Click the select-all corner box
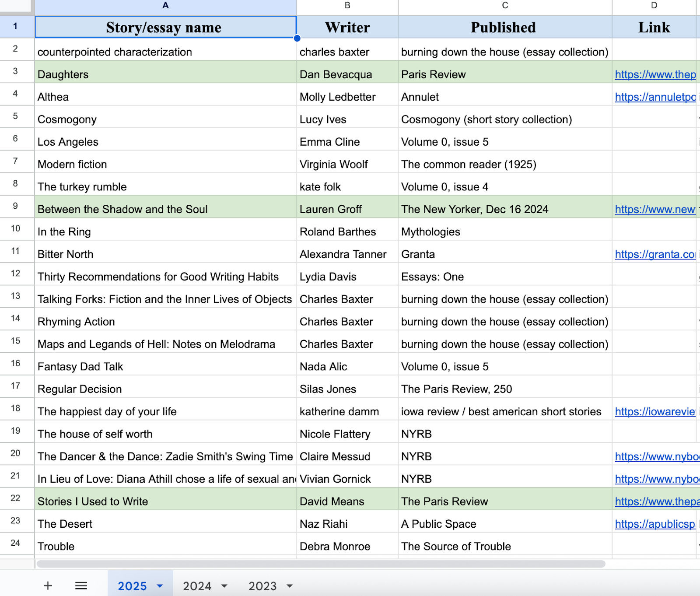This screenshot has height=596, width=700. point(17,6)
